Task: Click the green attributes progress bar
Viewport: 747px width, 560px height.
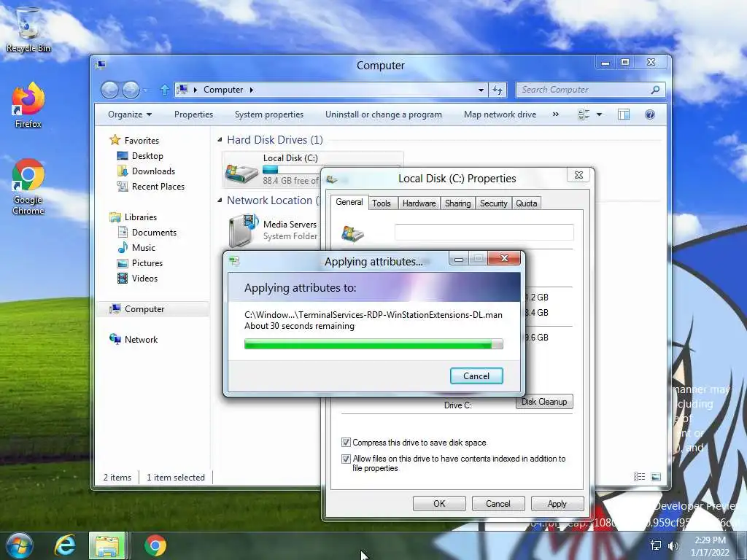Action: click(373, 344)
